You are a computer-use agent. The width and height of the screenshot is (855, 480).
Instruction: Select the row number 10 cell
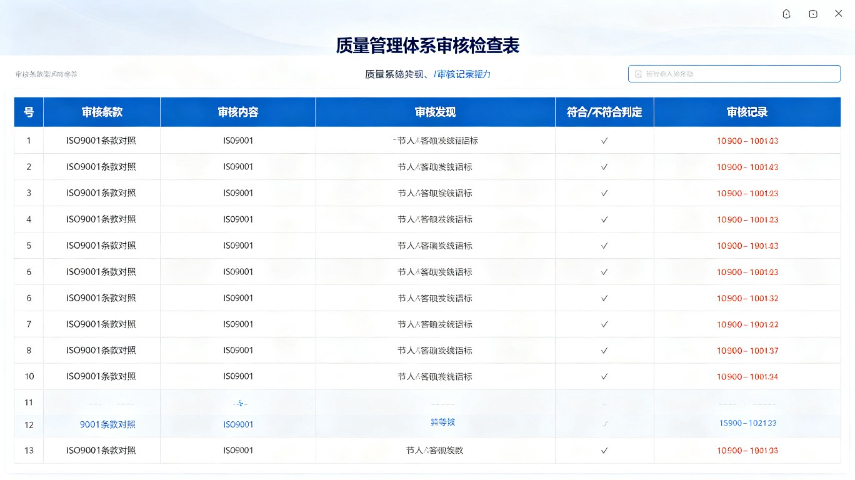(29, 376)
